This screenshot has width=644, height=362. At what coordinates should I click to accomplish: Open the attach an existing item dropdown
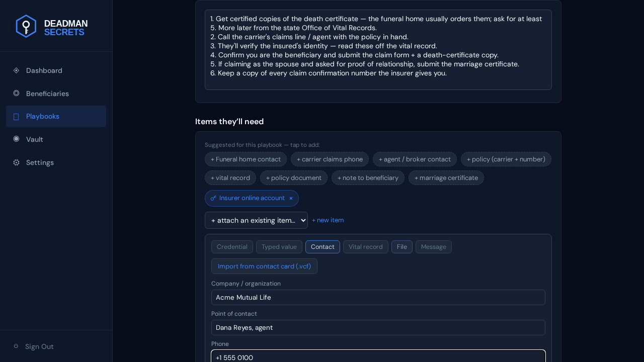coord(256,220)
